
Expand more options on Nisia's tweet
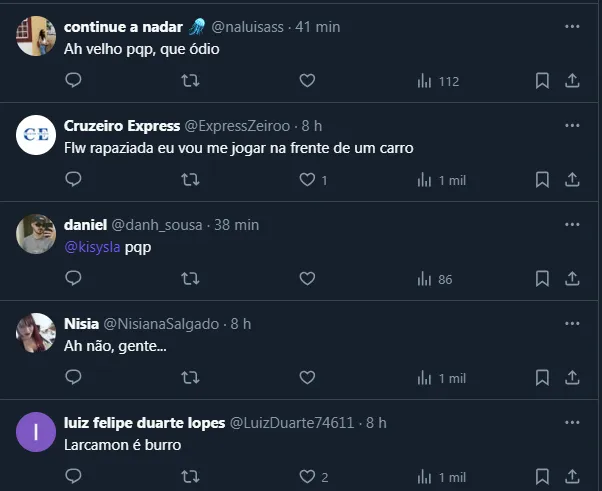(x=572, y=324)
